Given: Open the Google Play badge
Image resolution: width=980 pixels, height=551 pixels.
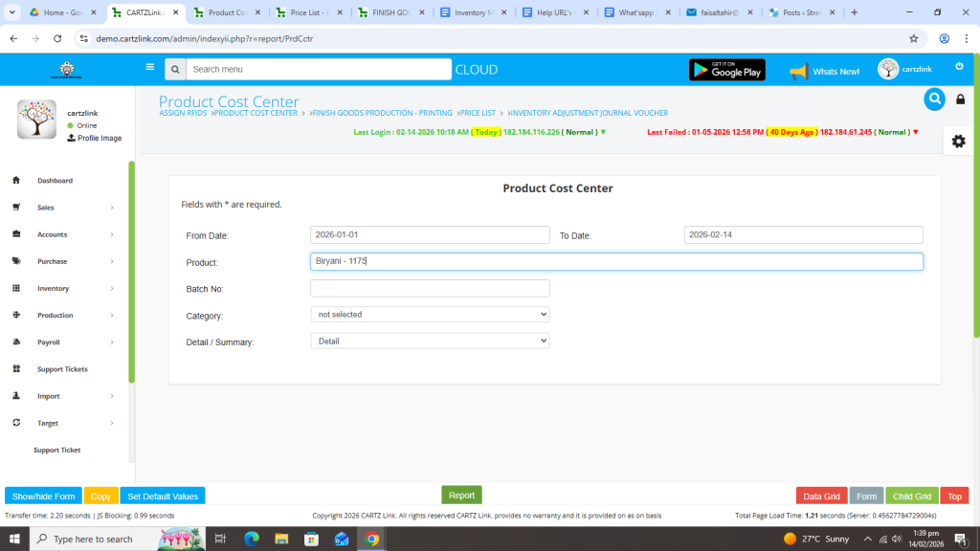Looking at the screenshot, I should [x=726, y=70].
